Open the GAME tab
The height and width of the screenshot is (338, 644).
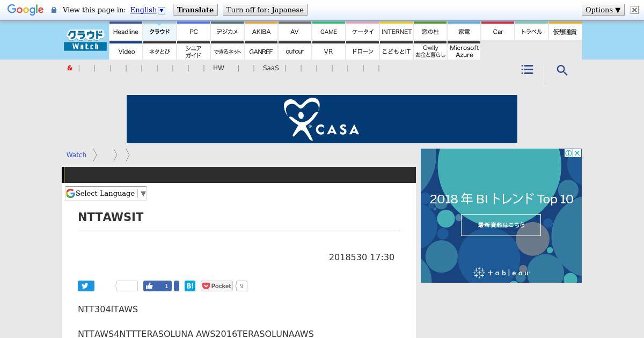(x=328, y=32)
